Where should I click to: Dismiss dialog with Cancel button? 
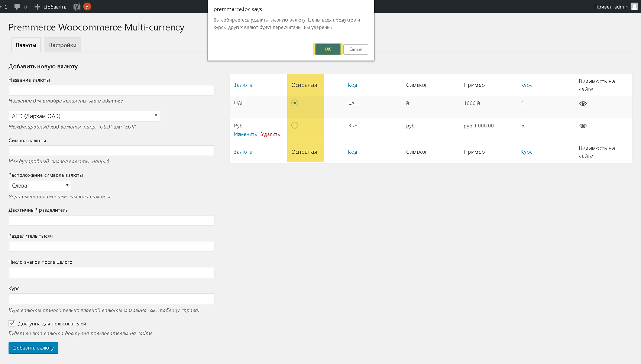coord(356,49)
